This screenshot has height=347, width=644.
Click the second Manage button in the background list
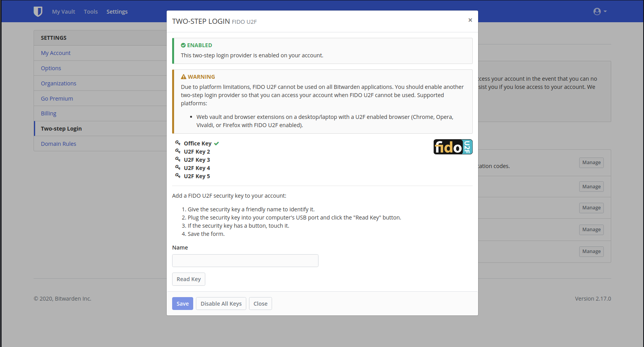click(591, 187)
